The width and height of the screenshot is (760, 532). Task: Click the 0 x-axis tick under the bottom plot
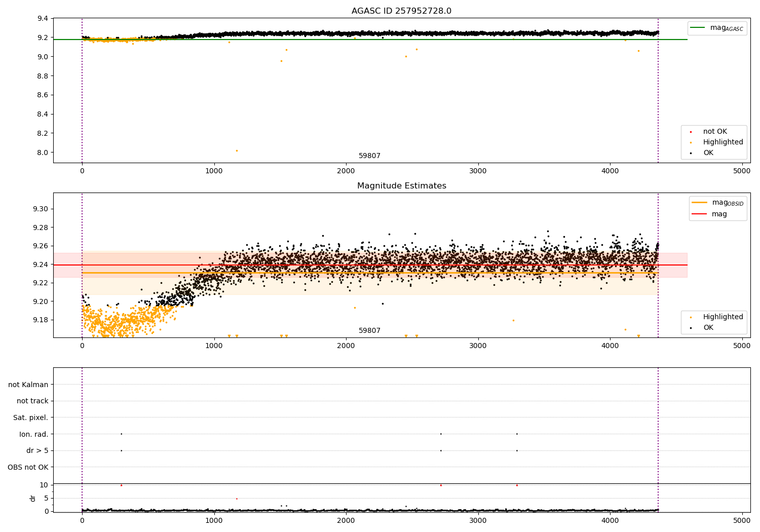click(x=82, y=520)
